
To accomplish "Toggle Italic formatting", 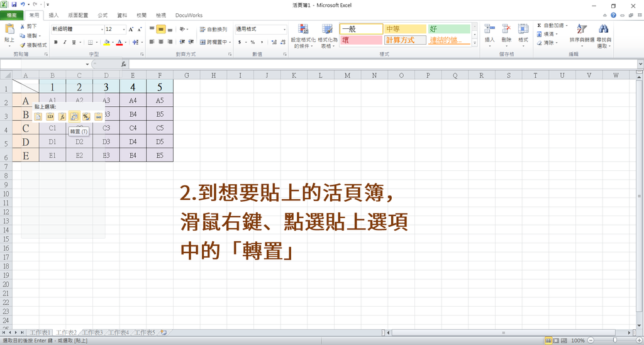I will click(65, 42).
